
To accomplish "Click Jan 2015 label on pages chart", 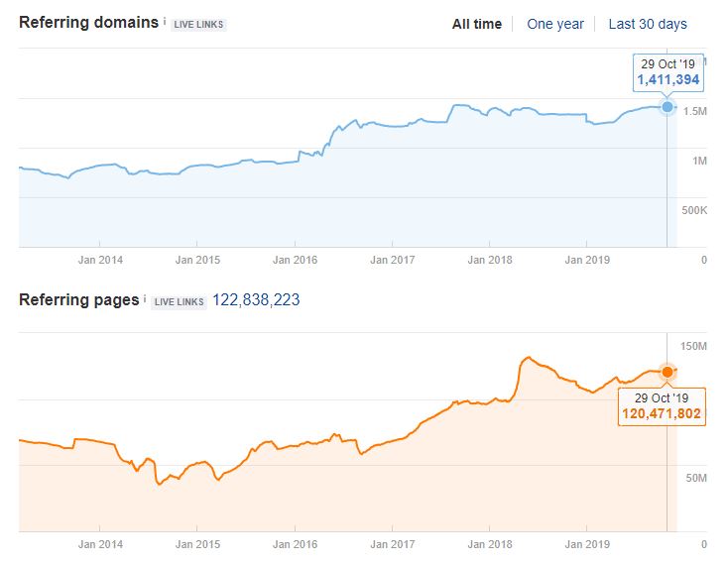I will (197, 544).
